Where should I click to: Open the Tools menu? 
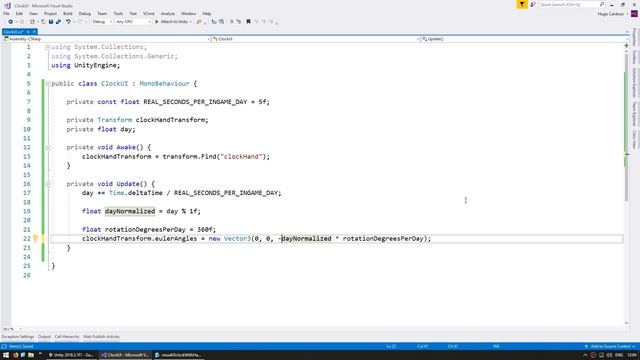pyautogui.click(x=118, y=14)
